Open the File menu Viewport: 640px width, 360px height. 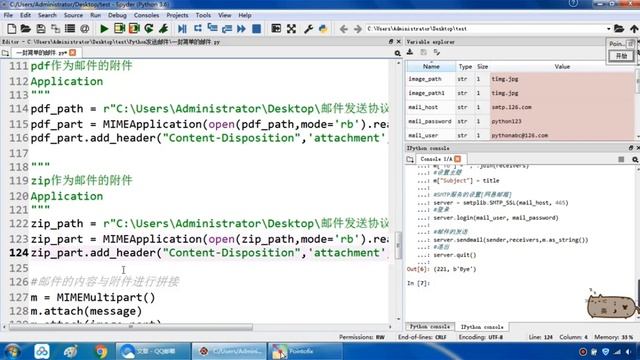pos(8,15)
